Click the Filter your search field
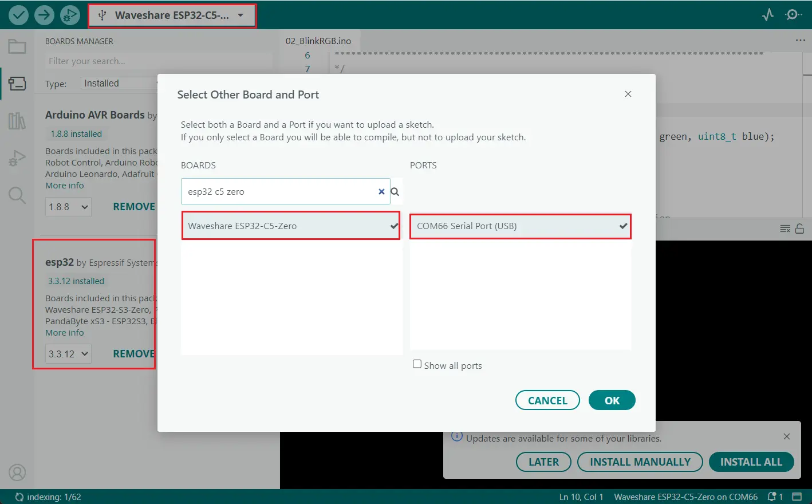 pos(159,61)
